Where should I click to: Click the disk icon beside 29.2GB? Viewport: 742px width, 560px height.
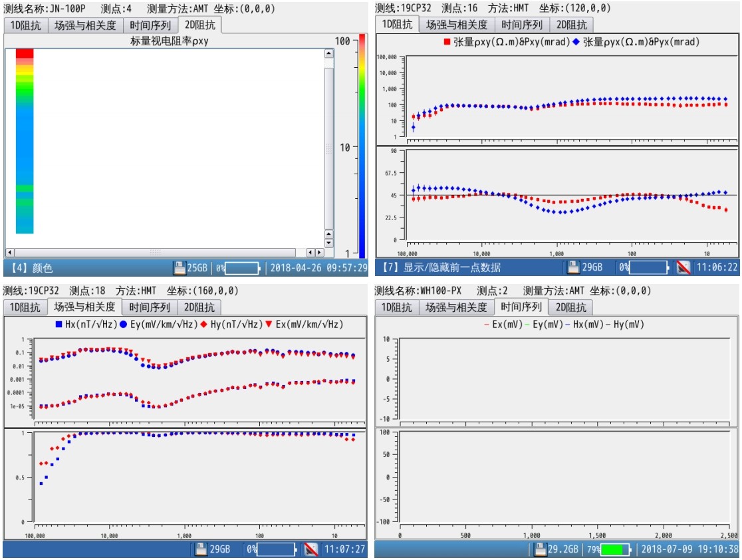[539, 550]
